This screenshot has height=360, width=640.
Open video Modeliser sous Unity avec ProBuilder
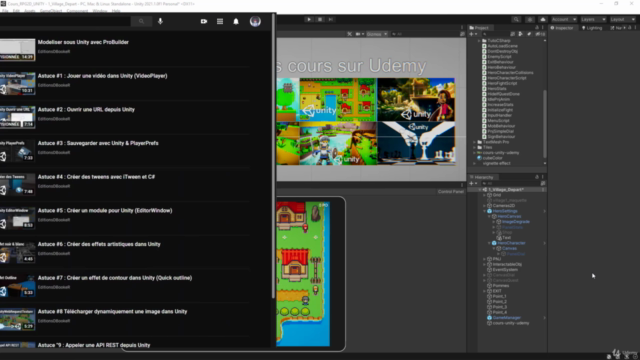(83, 42)
